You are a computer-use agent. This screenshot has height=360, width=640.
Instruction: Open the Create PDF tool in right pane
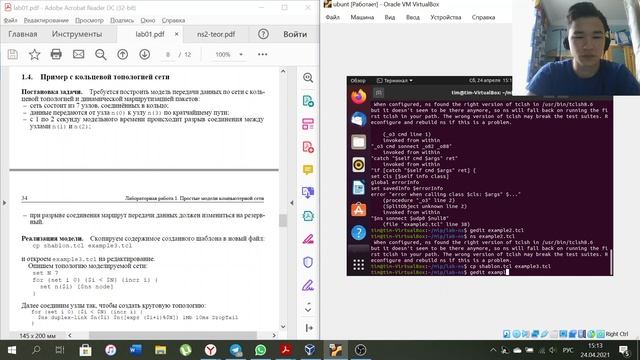(308, 147)
